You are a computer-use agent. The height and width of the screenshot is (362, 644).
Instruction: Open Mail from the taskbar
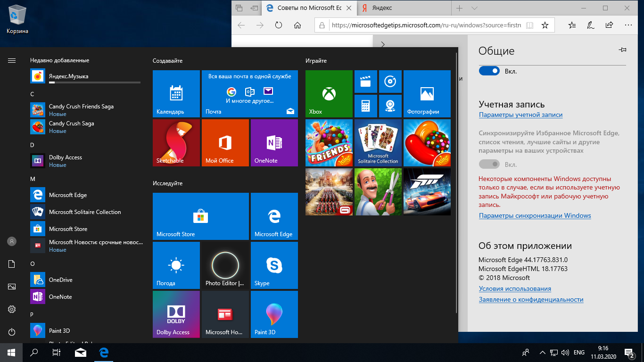pyautogui.click(x=80, y=352)
